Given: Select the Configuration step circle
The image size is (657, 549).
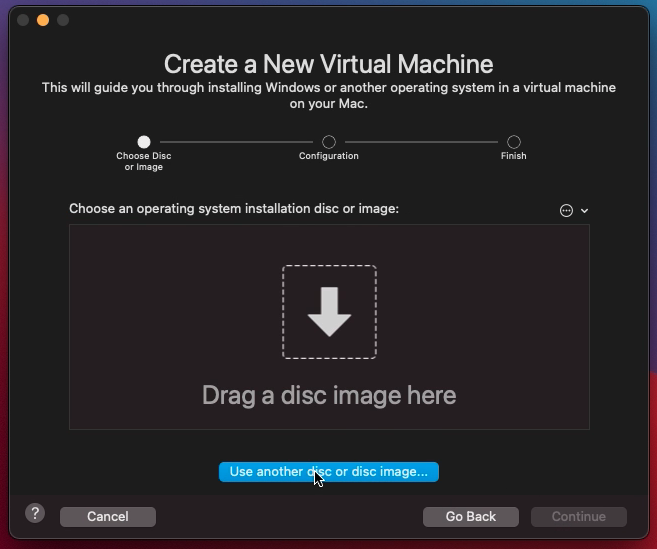Looking at the screenshot, I should pos(329,142).
